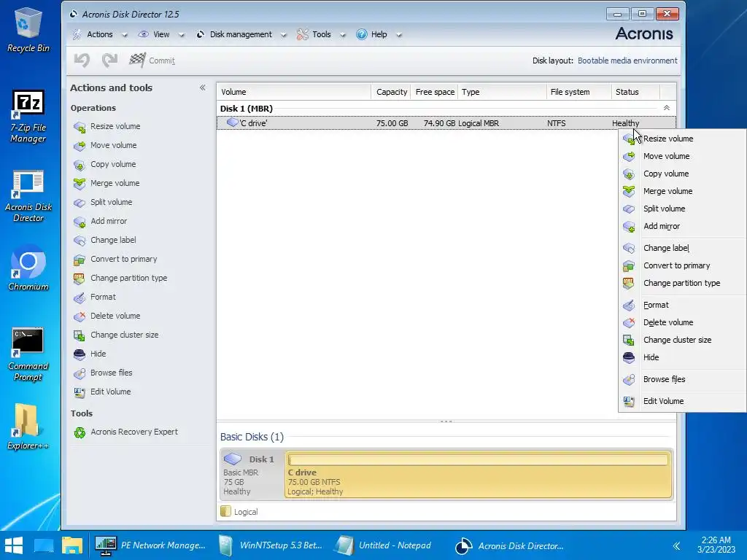Open the Windows Start button

coord(14,545)
